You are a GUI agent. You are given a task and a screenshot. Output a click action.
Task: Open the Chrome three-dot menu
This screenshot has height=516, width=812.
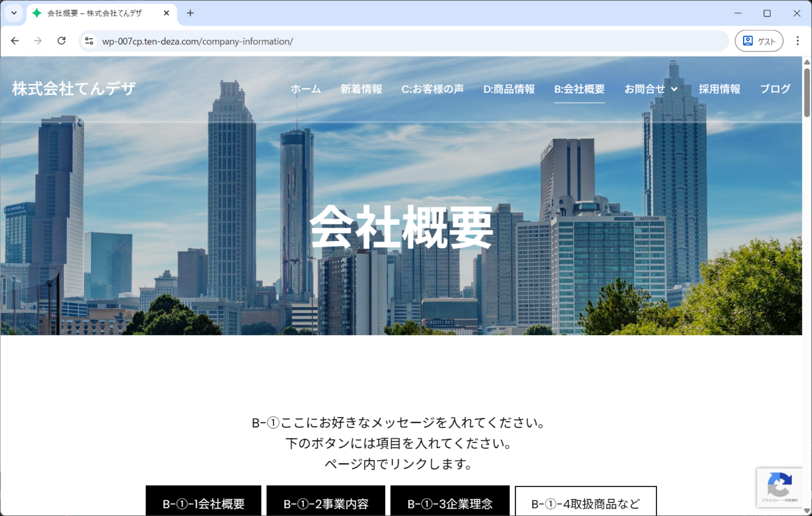tap(797, 41)
